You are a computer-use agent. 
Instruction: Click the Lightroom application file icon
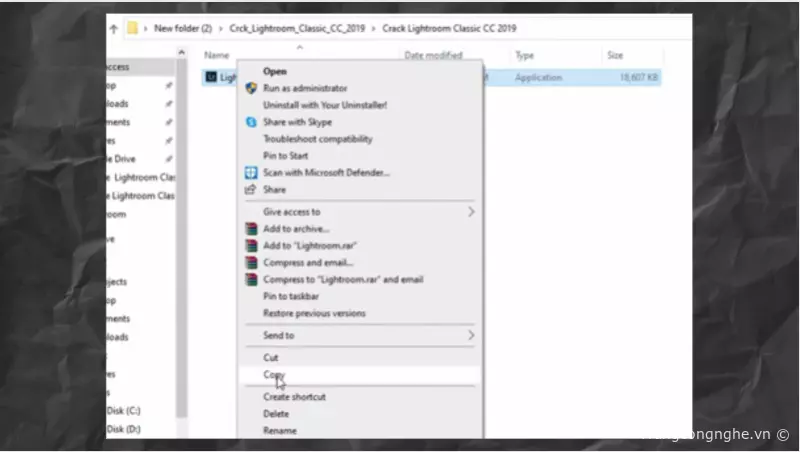pyautogui.click(x=211, y=77)
